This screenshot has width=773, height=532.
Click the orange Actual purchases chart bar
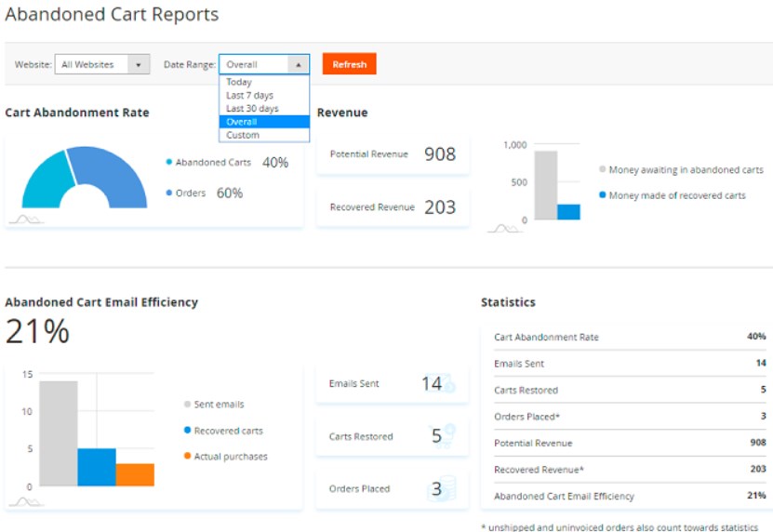pyautogui.click(x=135, y=474)
